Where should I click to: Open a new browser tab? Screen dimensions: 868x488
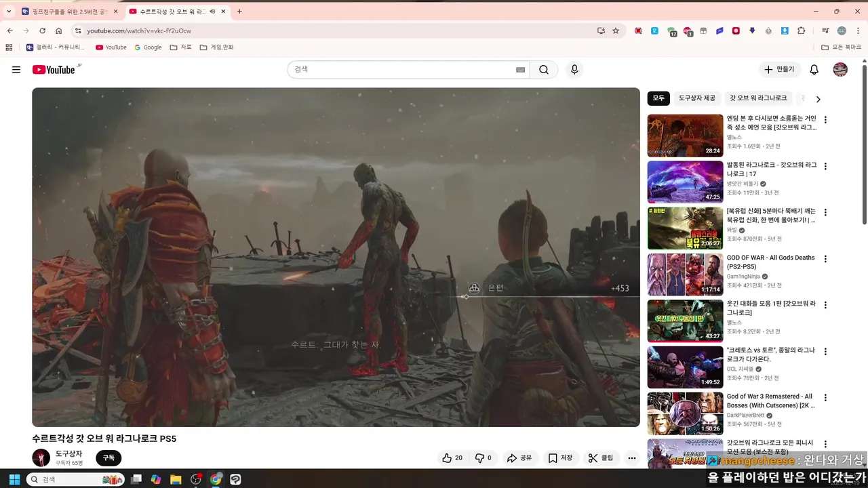click(x=239, y=12)
